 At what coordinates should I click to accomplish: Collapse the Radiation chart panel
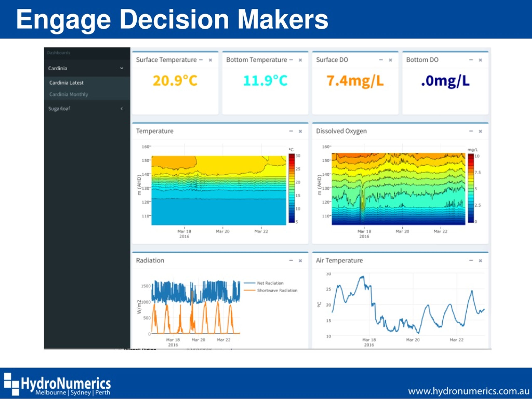[x=291, y=260]
